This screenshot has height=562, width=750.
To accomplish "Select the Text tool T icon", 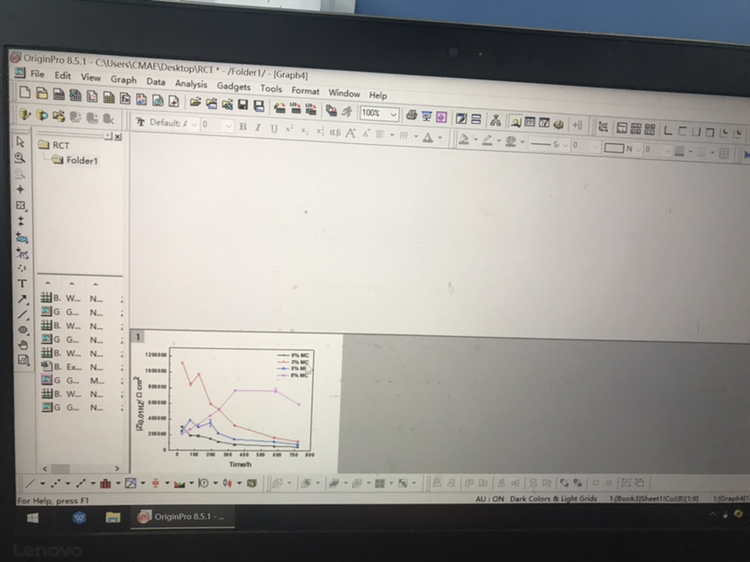I will tap(22, 283).
